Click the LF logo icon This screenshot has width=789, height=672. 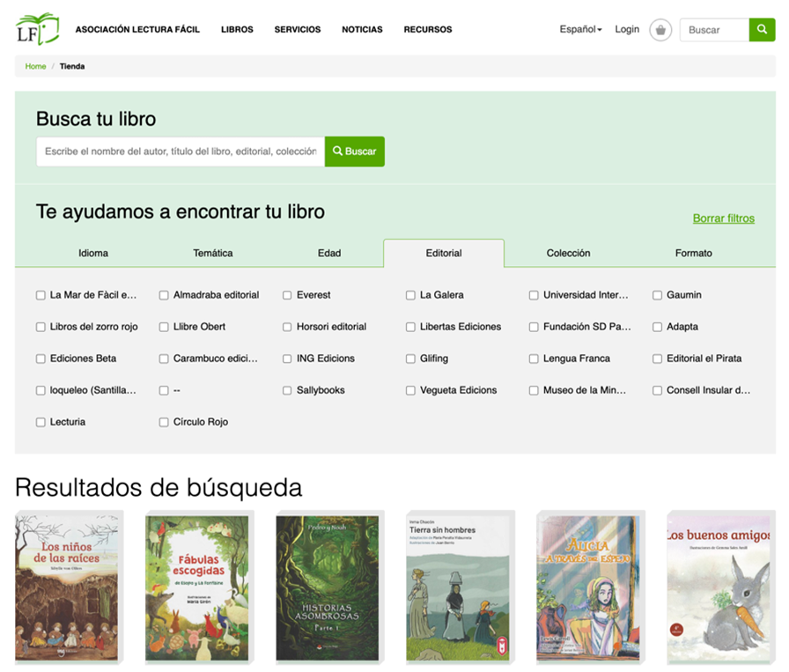point(37,29)
